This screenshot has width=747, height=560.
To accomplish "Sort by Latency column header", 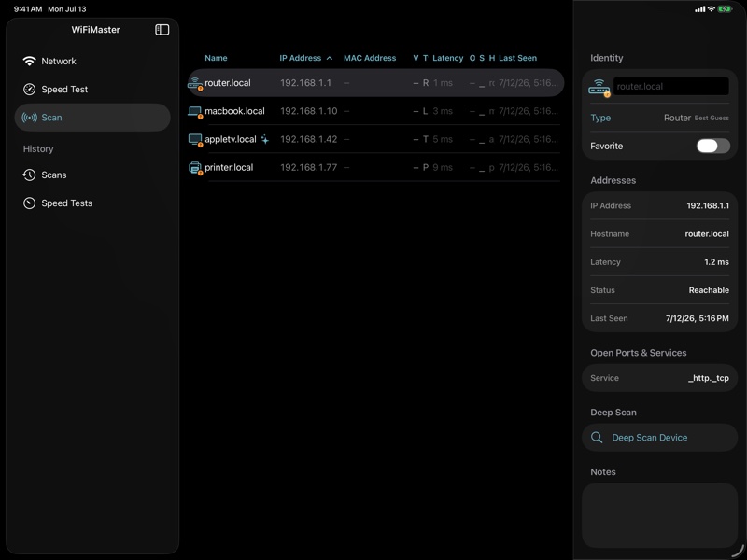I will [x=447, y=58].
